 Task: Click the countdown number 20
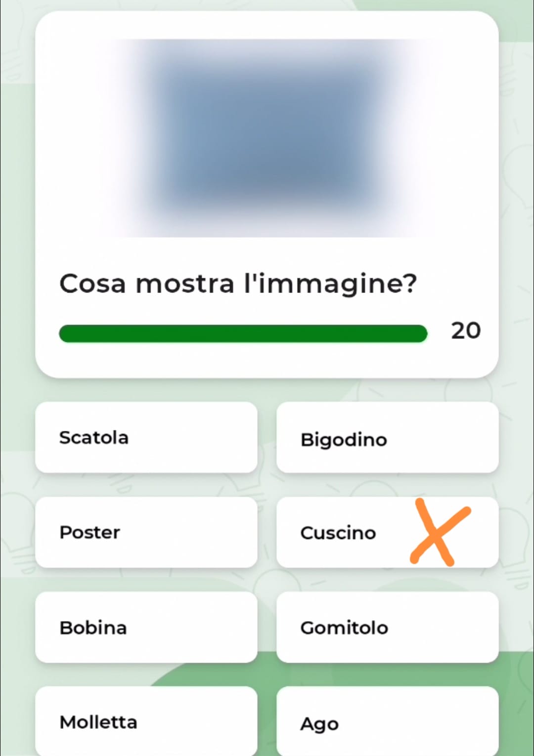pyautogui.click(x=465, y=331)
